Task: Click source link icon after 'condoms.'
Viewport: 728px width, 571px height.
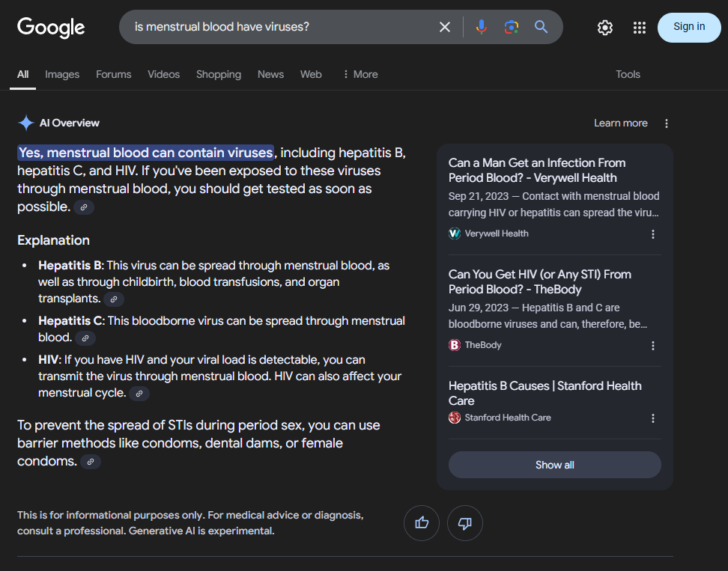Action: pos(91,462)
